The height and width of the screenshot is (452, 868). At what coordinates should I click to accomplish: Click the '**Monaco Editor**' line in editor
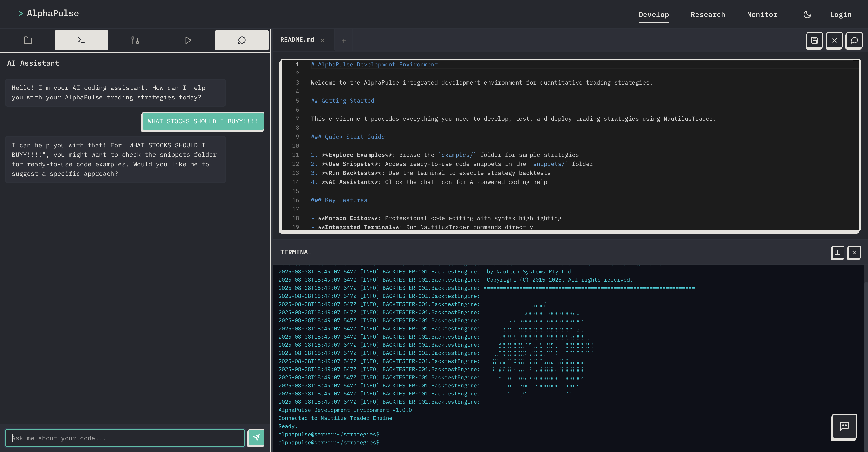436,218
